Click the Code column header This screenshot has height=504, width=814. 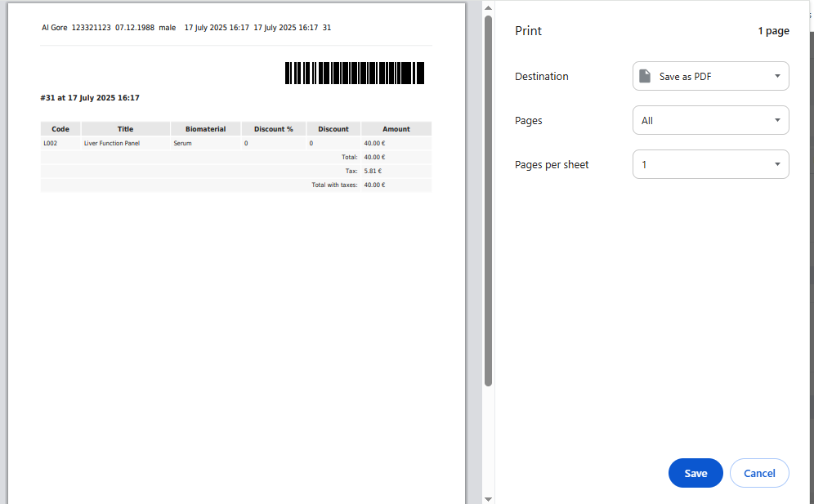point(60,129)
